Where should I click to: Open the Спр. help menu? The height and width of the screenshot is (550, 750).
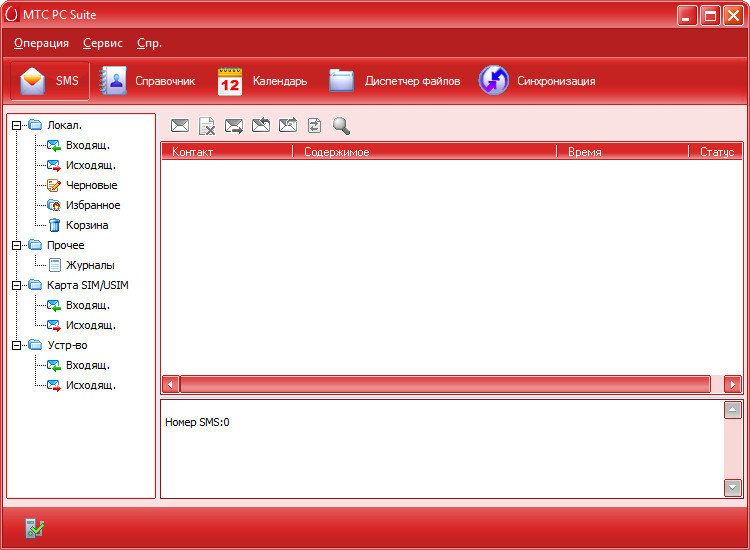coord(149,43)
